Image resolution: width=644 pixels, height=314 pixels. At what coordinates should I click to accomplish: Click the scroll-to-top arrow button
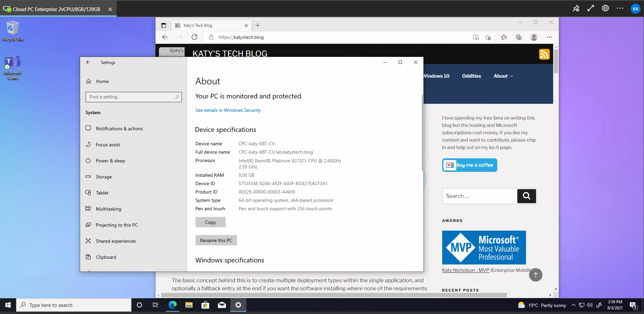[535, 275]
